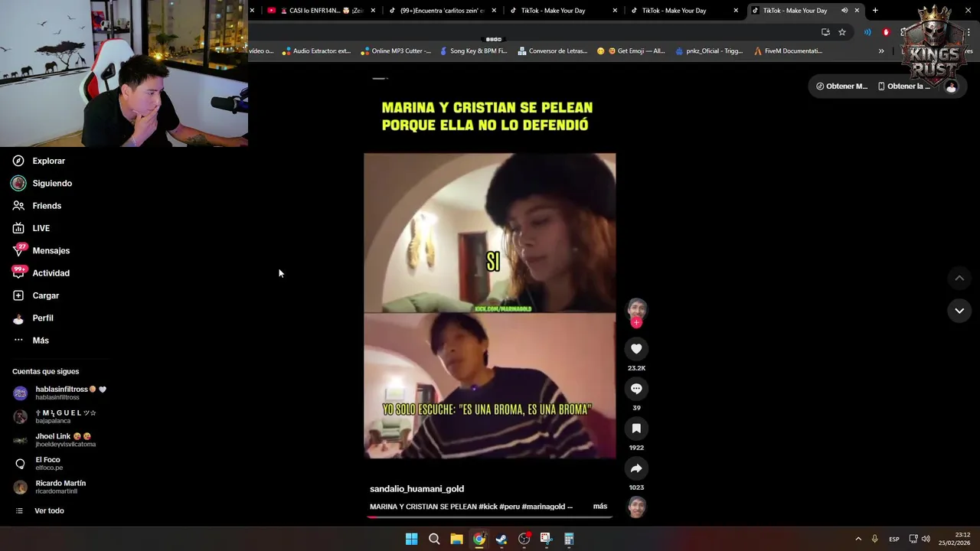Open Jhoel Link account
The image size is (980, 551).
coord(54,440)
